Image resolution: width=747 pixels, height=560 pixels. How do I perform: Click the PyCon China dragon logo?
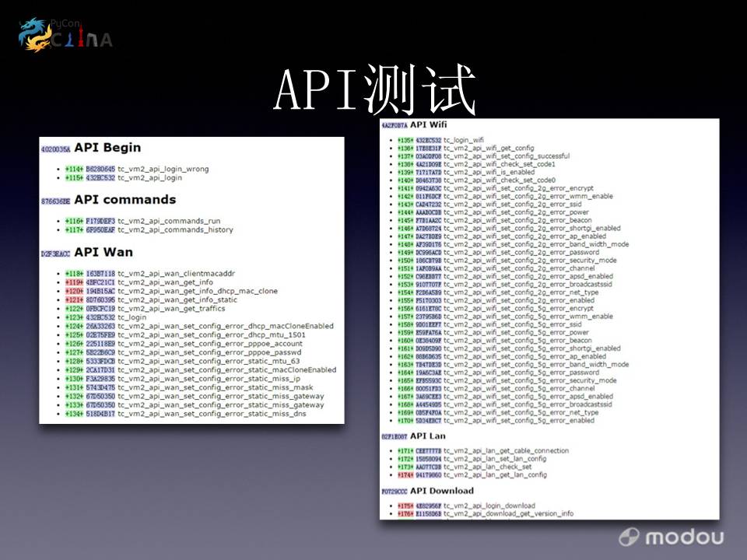coord(65,35)
